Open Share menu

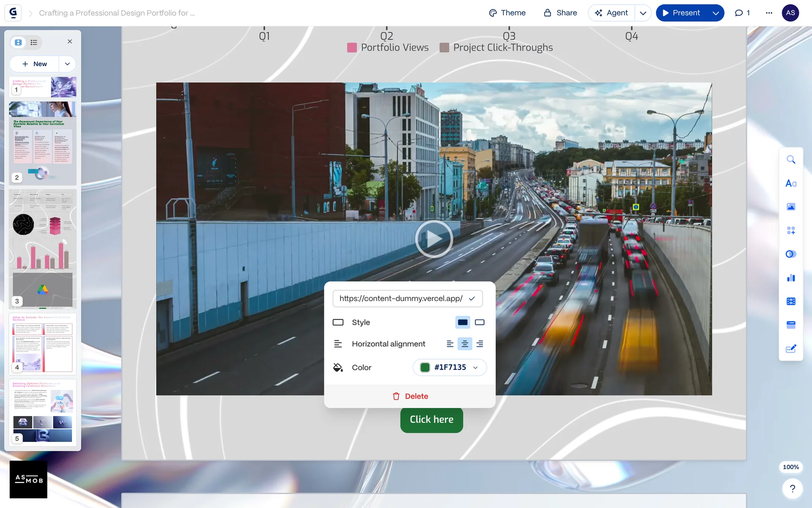coord(560,13)
